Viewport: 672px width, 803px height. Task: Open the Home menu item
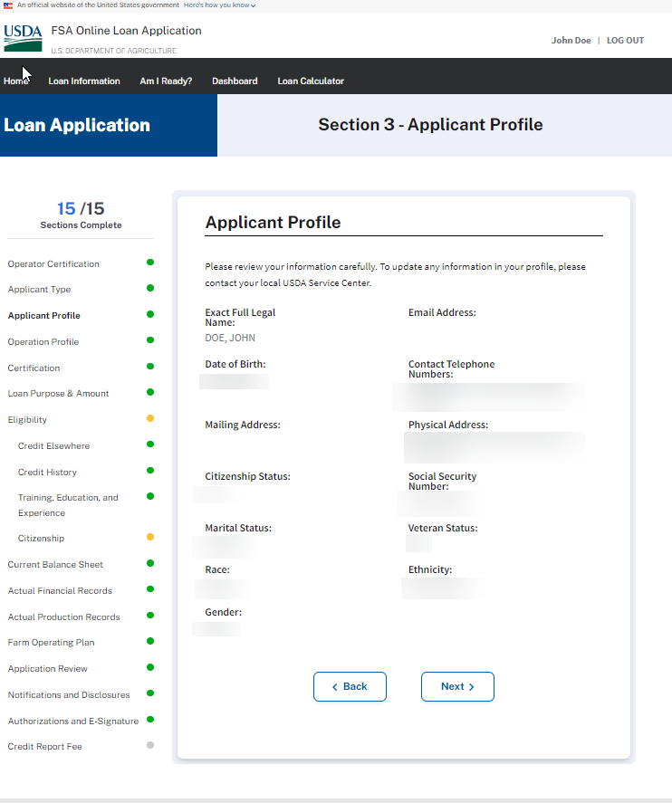pyautogui.click(x=16, y=81)
